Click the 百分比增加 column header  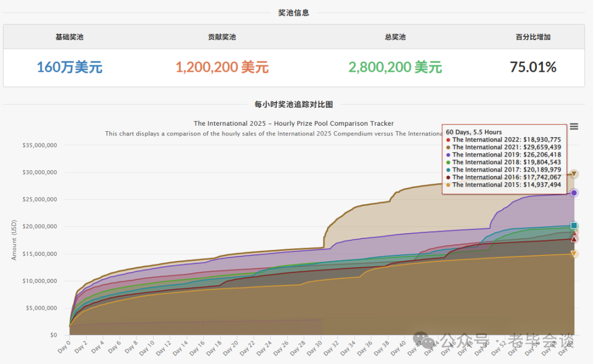[533, 37]
